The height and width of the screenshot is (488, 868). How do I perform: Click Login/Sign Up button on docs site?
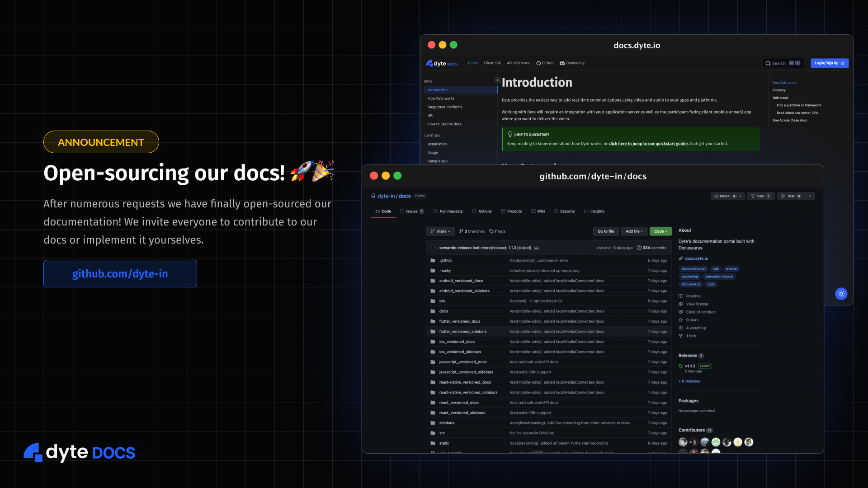829,63
